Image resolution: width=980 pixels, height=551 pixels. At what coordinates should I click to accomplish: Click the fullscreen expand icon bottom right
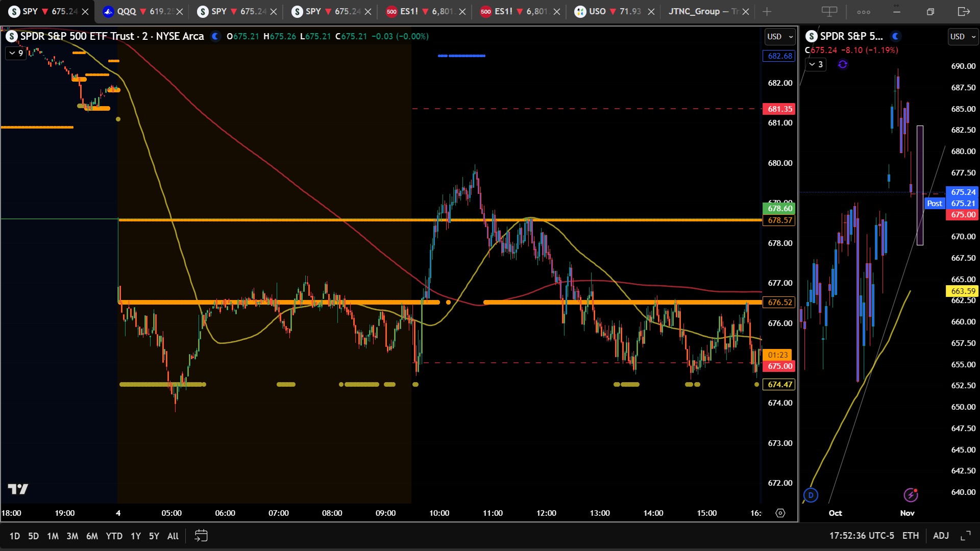(965, 536)
